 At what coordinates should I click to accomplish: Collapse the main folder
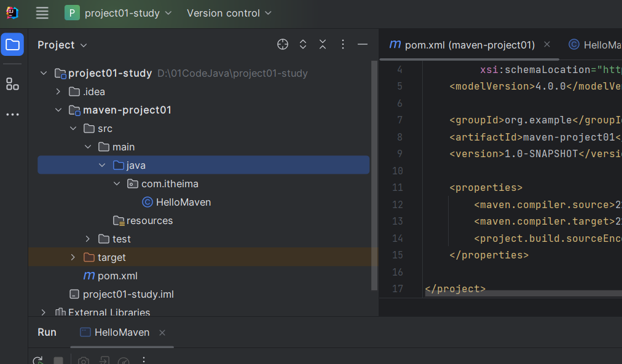(x=88, y=147)
